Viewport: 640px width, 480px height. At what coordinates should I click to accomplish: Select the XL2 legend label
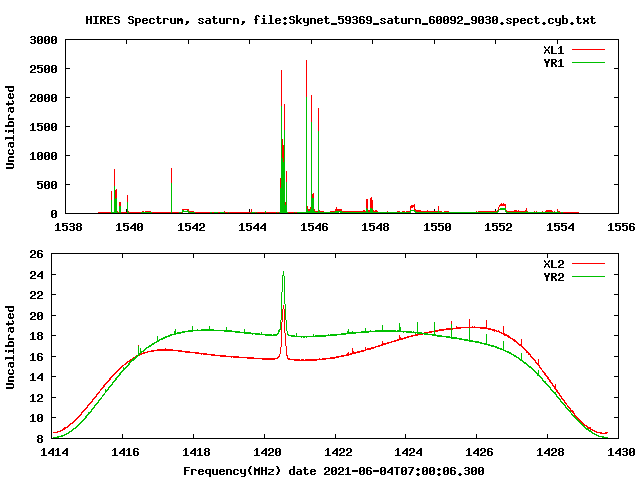click(x=554, y=264)
